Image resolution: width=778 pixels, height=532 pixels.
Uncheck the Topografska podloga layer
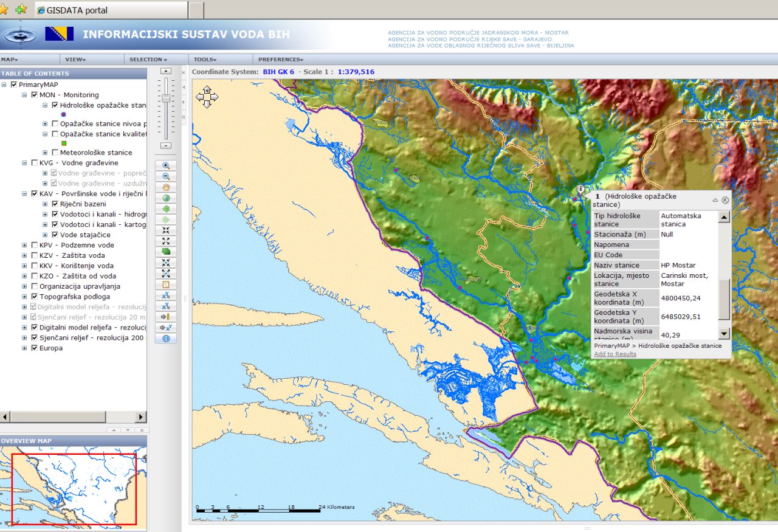[35, 297]
